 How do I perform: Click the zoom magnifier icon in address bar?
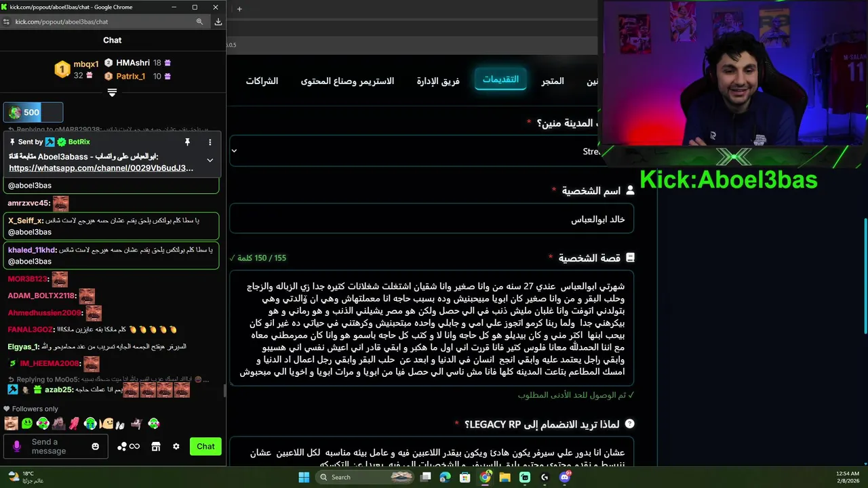199,22
